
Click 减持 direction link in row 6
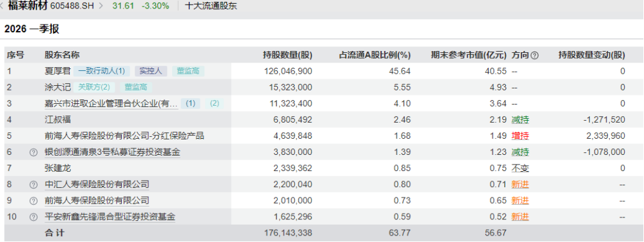(520, 152)
